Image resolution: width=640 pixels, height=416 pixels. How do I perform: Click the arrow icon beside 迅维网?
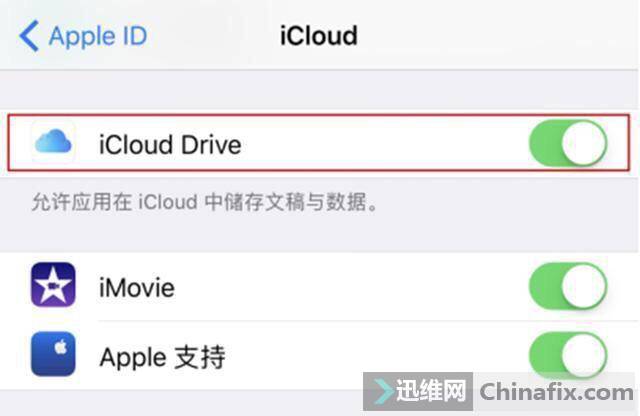click(x=383, y=391)
